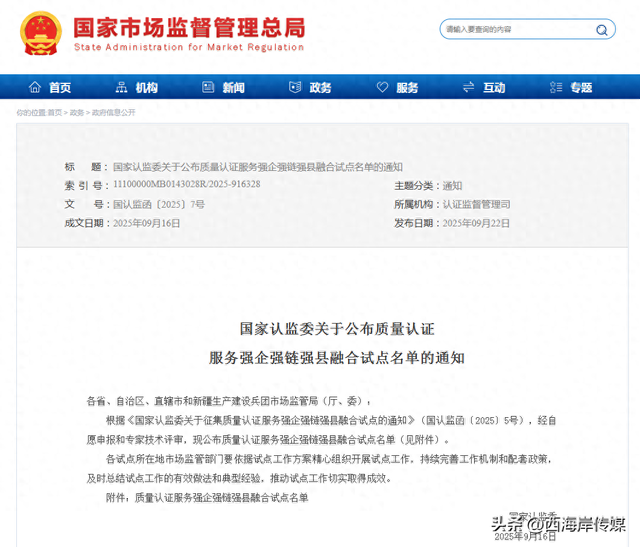Select the index number 11100000MB0143028R/2025-916328
This screenshot has height=547, width=640.
pos(187,184)
